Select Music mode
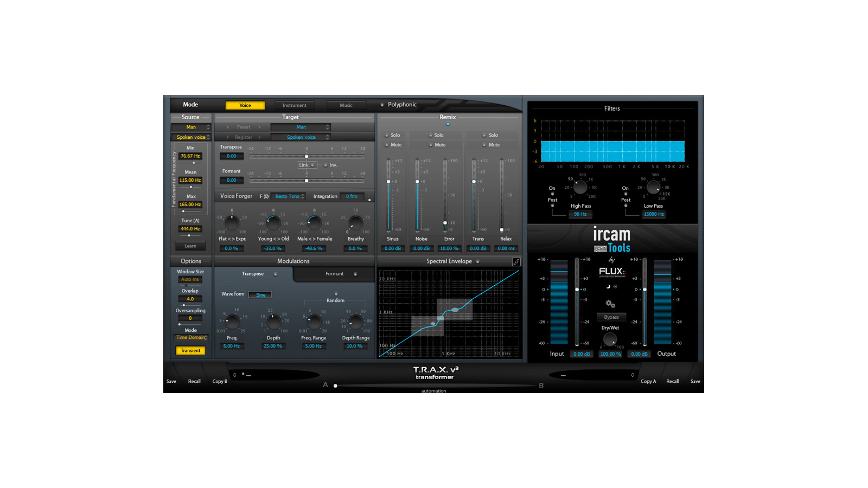 [346, 105]
